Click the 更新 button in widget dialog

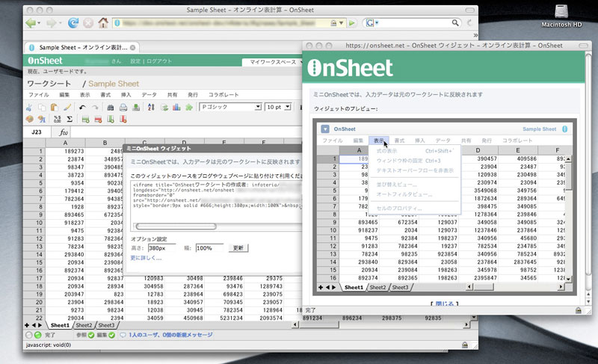point(238,247)
